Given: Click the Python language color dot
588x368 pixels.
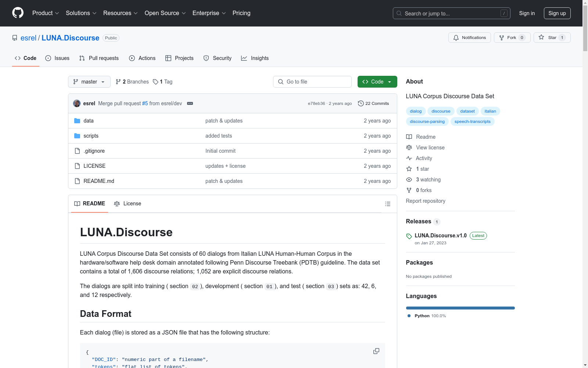Looking at the screenshot, I should [x=409, y=316].
